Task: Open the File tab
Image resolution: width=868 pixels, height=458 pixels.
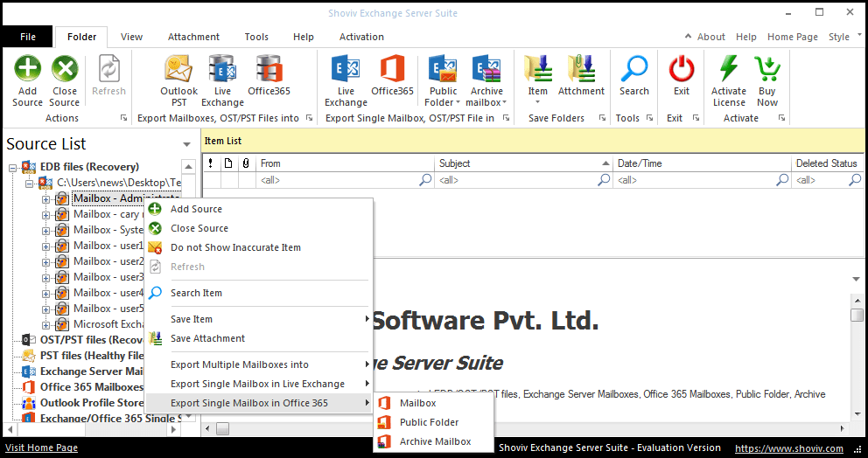Action: (x=28, y=37)
